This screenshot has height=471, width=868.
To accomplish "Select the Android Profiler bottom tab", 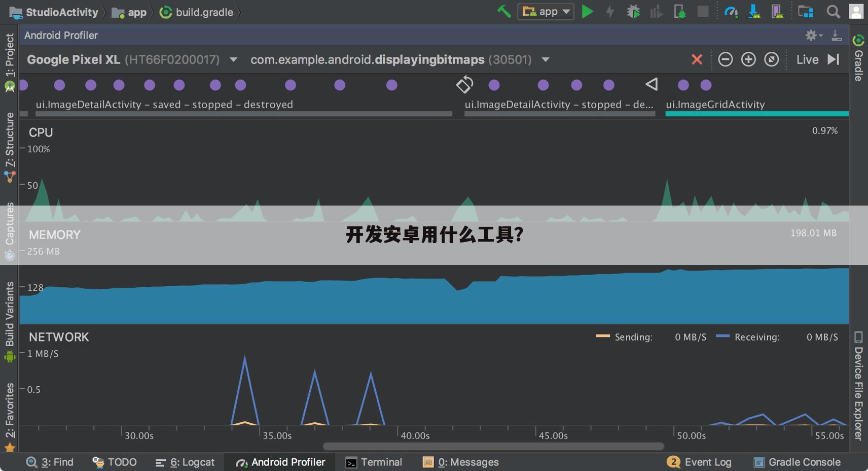I will 280,462.
